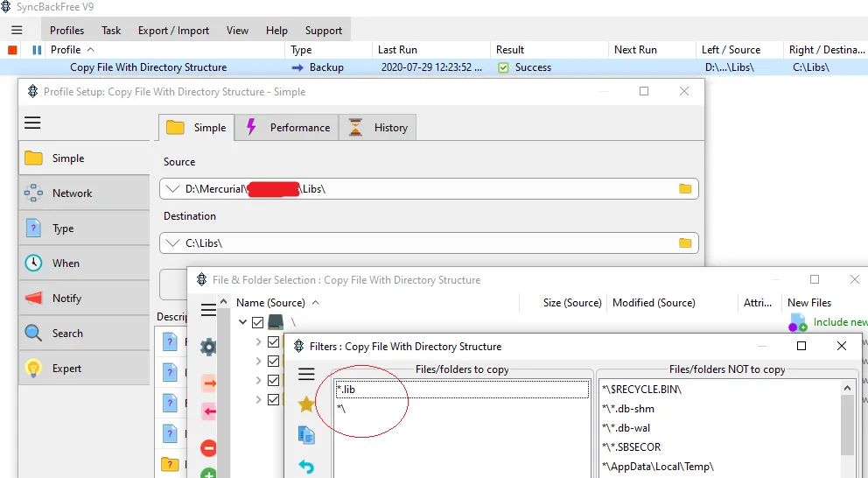Browse for Destination folder with folder icon

click(x=685, y=243)
